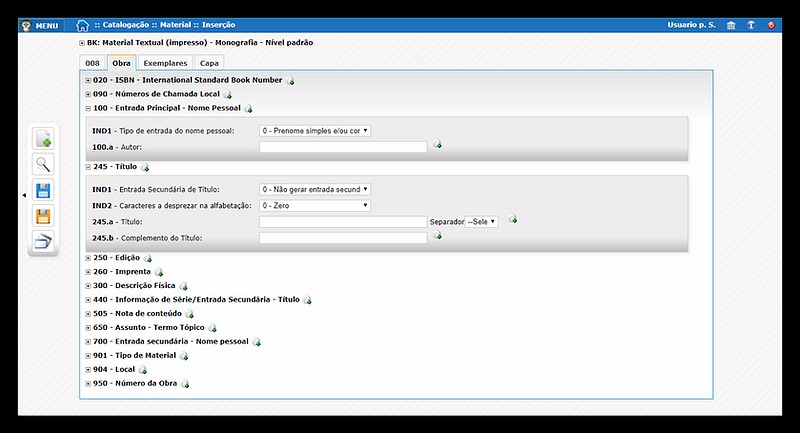Click the new record page icon in sidebar
Viewport: 800px width, 433px height.
point(43,140)
